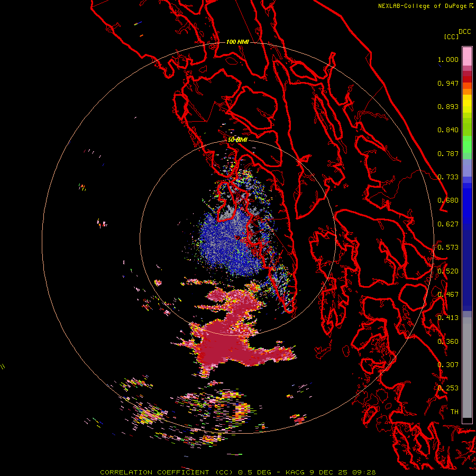Viewport: 476px width, 476px height.
Task: Click the 0.253 color scale label
Action: point(448,388)
